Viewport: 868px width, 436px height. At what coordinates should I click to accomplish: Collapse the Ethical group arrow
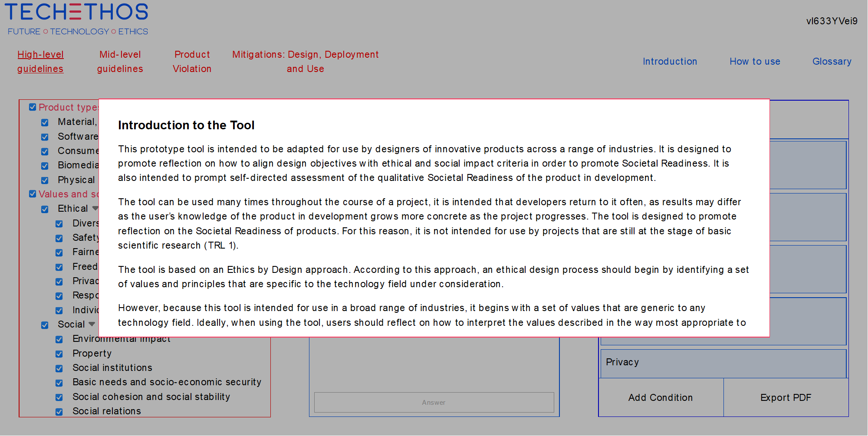[x=95, y=209]
